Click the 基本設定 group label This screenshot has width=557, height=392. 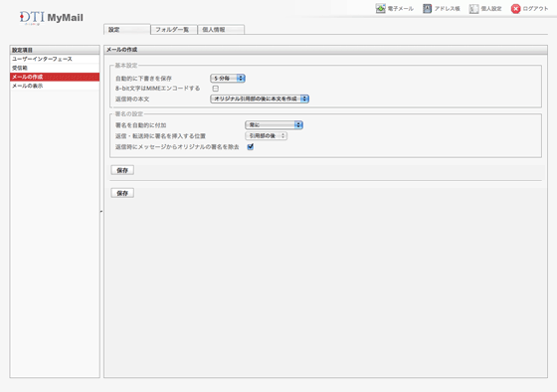click(x=126, y=66)
